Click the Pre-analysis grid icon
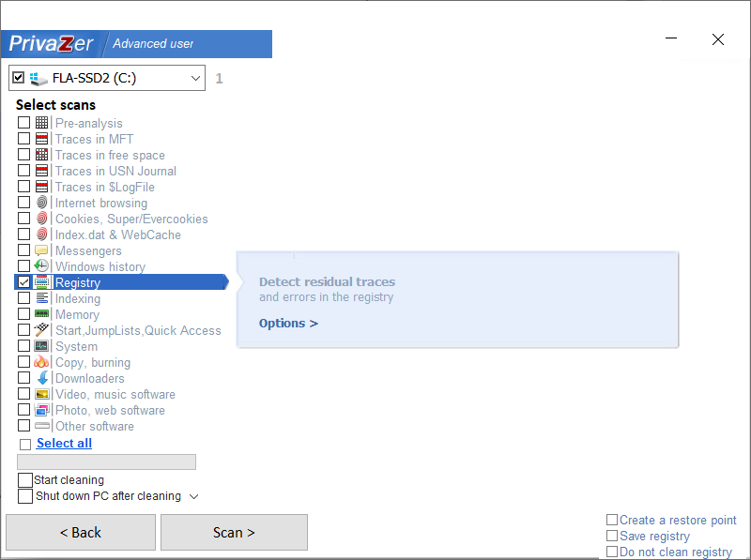The width and height of the screenshot is (751, 560). 41,123
